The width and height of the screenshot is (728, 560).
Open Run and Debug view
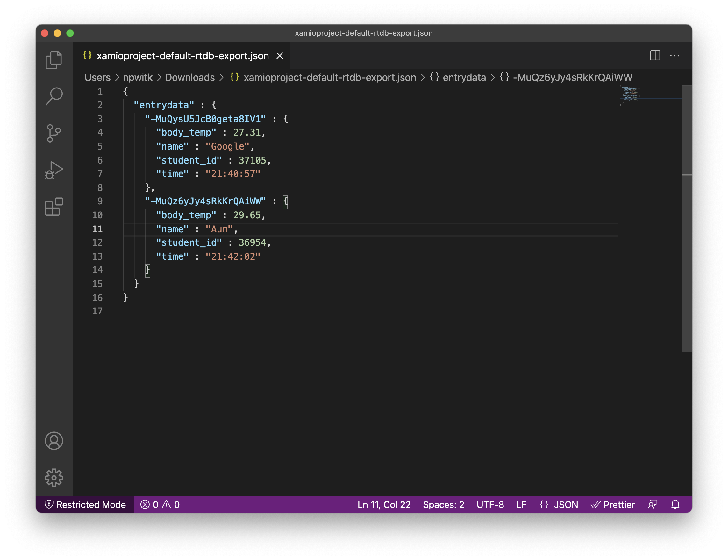(54, 170)
